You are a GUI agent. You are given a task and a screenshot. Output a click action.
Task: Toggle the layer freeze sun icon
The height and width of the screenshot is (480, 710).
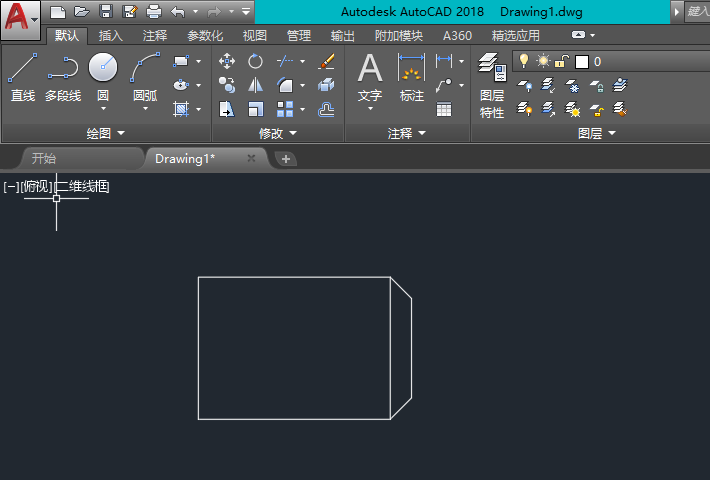point(543,61)
